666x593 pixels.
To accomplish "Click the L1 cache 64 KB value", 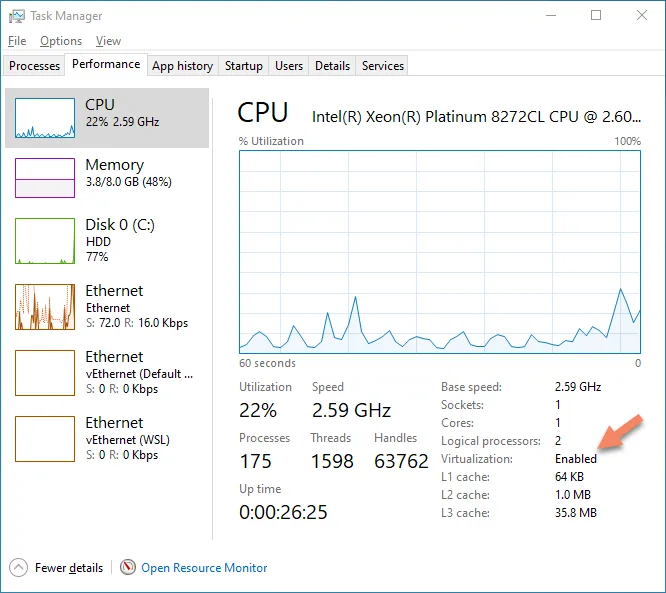I will coord(569,477).
